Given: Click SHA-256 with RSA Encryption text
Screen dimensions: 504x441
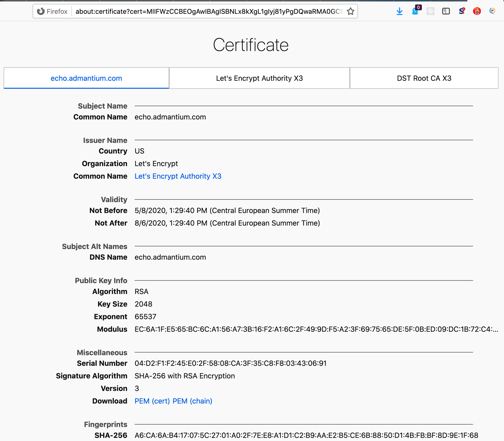Looking at the screenshot, I should (x=185, y=376).
